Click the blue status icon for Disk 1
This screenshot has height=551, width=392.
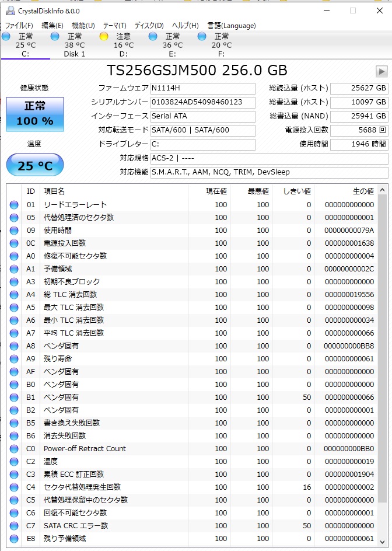click(x=55, y=36)
